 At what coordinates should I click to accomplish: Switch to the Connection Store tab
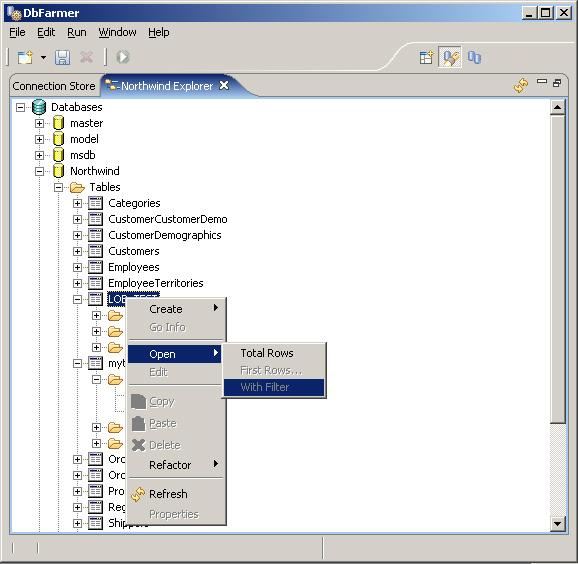point(54,86)
